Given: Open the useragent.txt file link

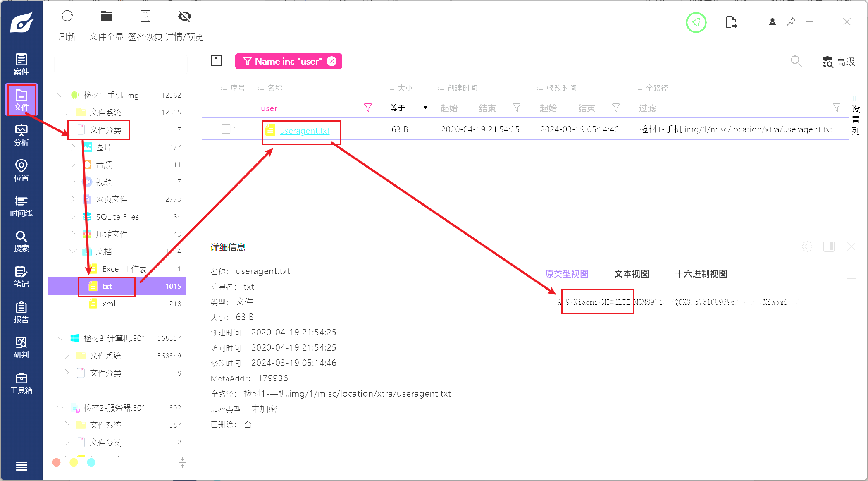Looking at the screenshot, I should click(305, 131).
